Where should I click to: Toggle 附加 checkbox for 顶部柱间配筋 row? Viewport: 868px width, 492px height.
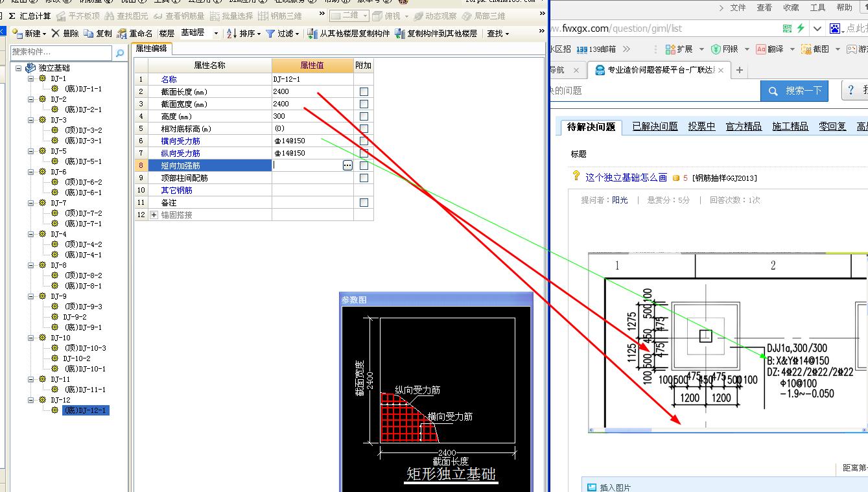[x=364, y=178]
